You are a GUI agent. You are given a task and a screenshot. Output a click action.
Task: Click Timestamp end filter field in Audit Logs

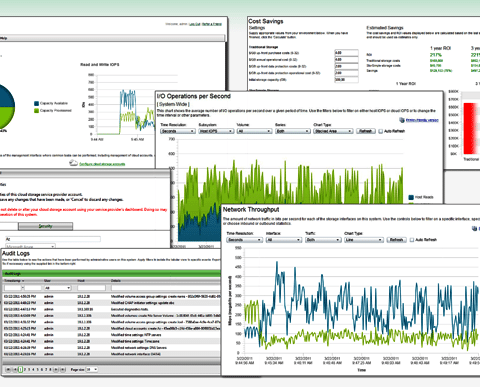[x=33, y=288]
